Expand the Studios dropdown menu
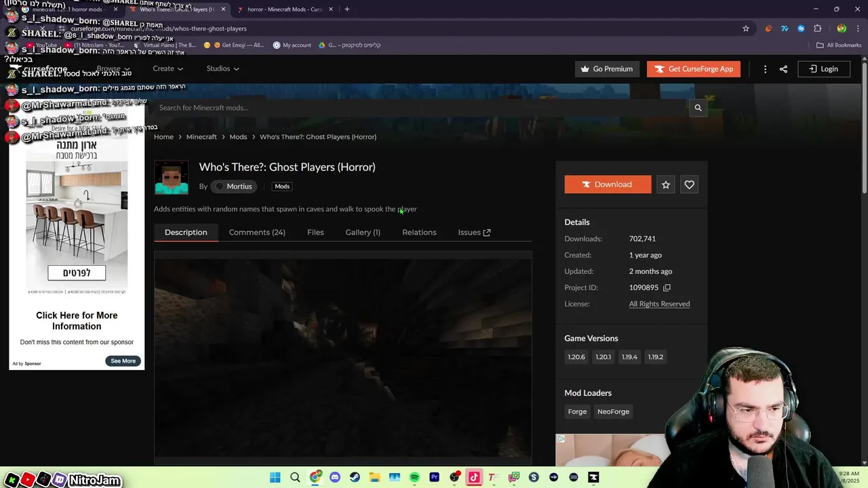This screenshot has width=868, height=488. 222,68
